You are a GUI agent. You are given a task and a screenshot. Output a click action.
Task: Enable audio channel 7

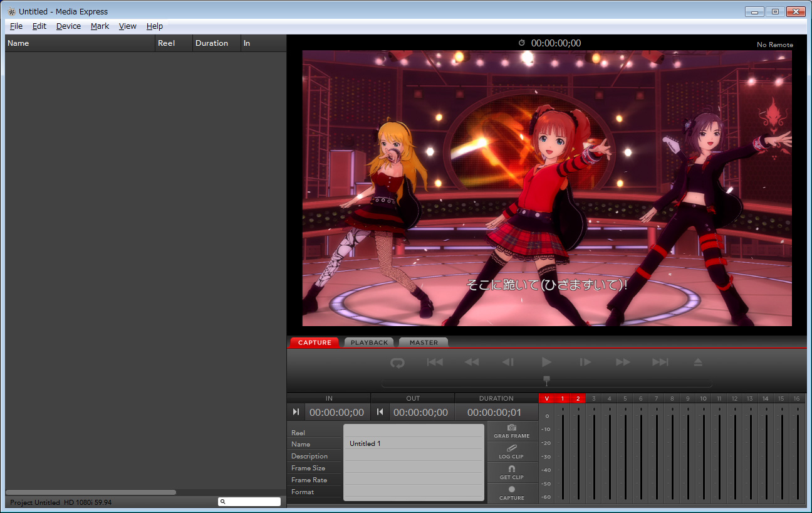[657, 398]
